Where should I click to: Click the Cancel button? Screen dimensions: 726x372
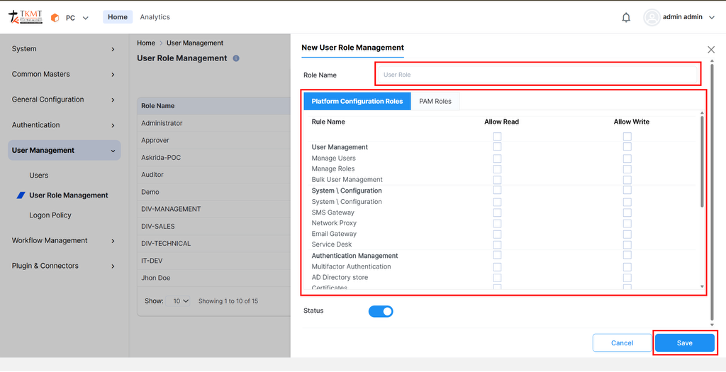pos(622,343)
